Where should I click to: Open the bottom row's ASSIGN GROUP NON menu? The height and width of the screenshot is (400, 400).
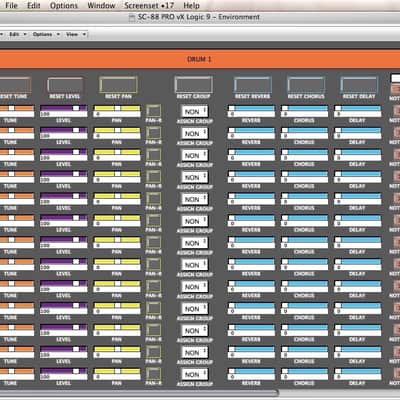click(x=195, y=374)
